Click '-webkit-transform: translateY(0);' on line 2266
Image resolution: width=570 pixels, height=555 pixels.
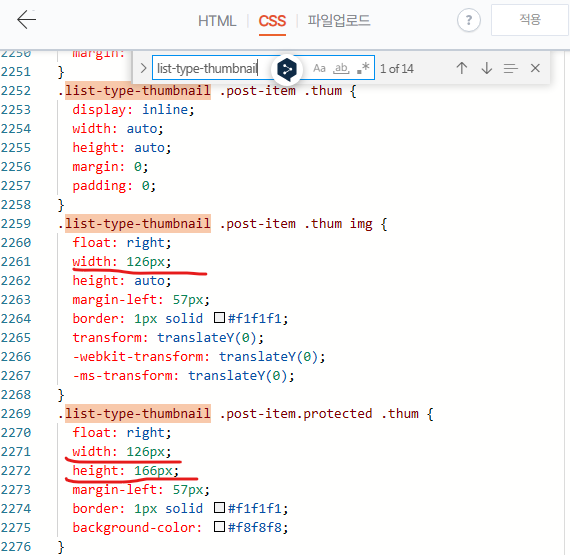point(199,357)
